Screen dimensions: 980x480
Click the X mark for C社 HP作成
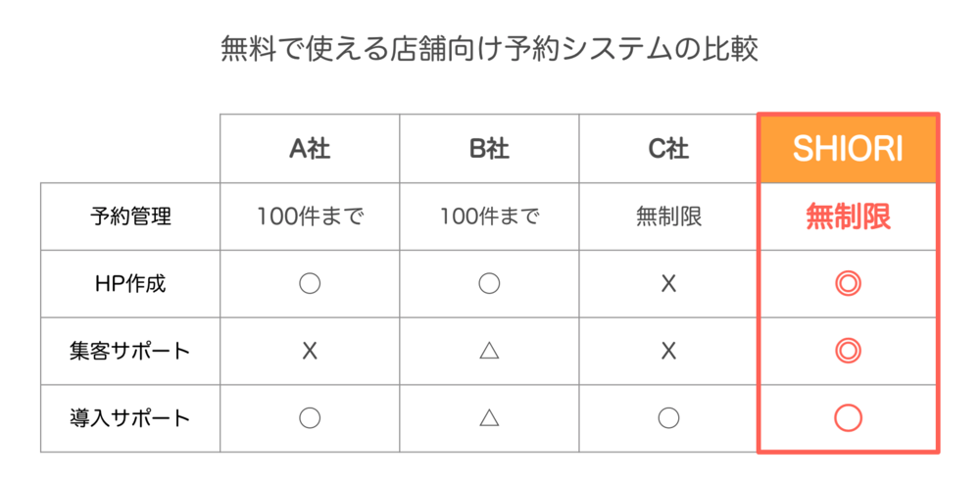(x=668, y=284)
